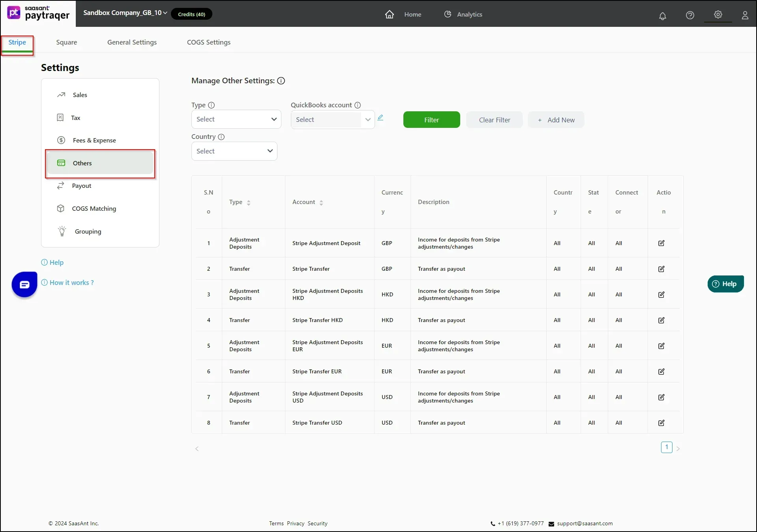Open the Type dropdown
This screenshot has width=757, height=532.
(x=236, y=119)
